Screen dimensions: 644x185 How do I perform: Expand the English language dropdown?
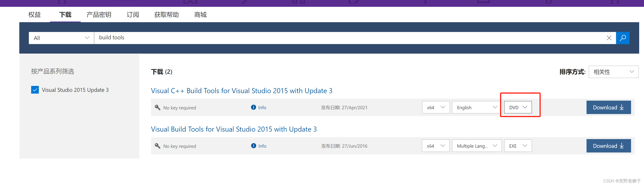tap(477, 107)
